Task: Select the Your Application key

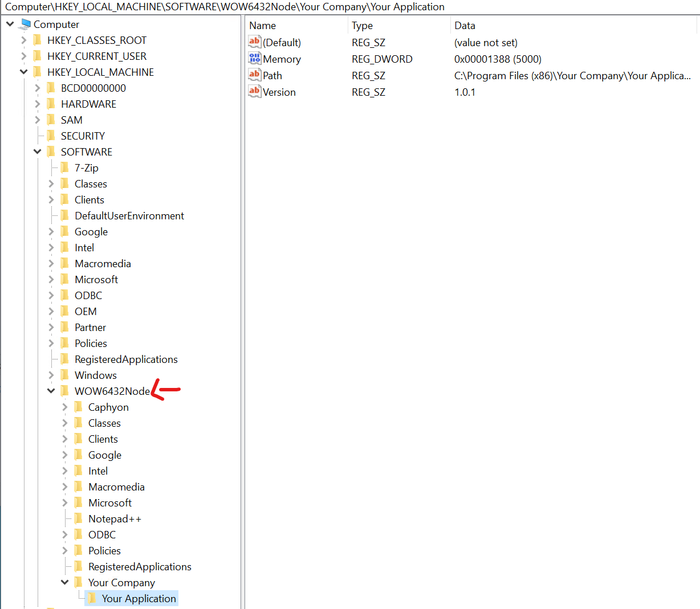Action: [x=139, y=599]
